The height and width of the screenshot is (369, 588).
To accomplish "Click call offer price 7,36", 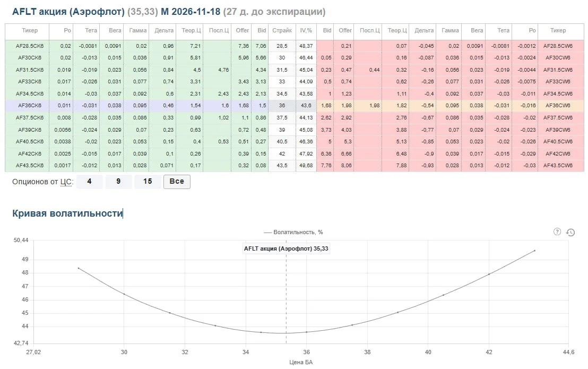I will click(x=244, y=46).
